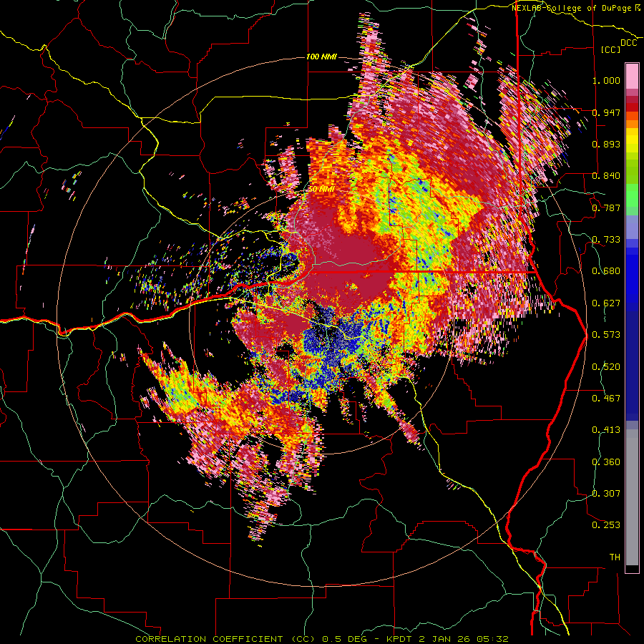
Task: Click the light pink swatch on the color bar
Action: (632, 76)
